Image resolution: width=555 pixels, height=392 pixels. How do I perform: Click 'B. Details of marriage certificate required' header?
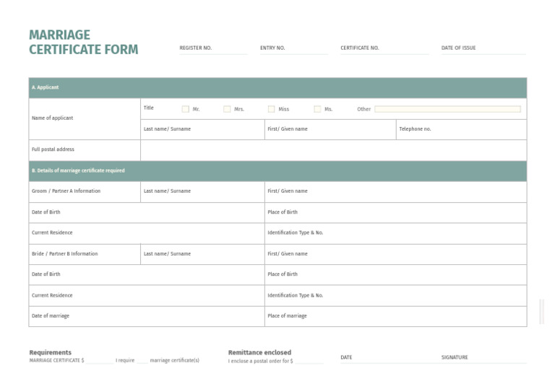coord(277,171)
